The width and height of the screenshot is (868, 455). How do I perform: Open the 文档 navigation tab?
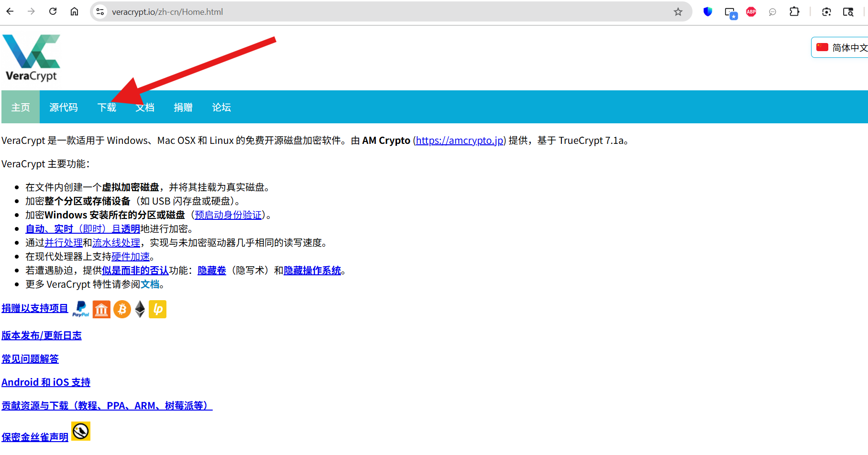[x=145, y=107]
